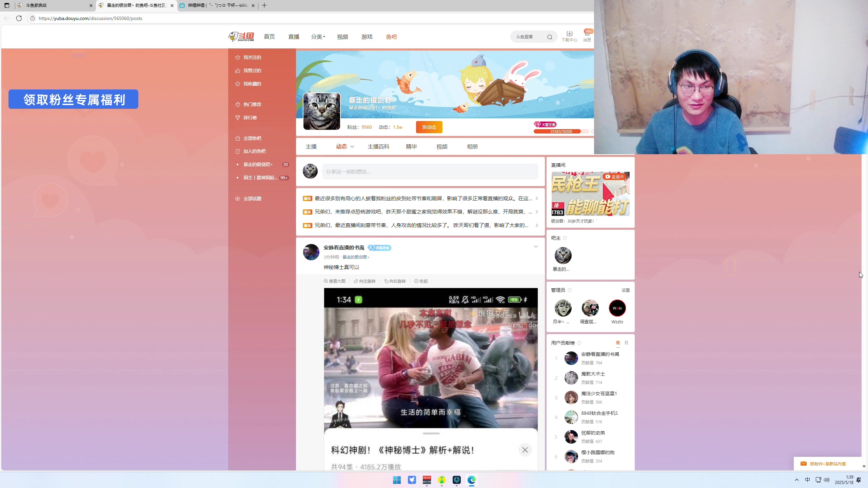Switch to the 视频 fish bar tab
The height and width of the screenshot is (488, 868).
(442, 147)
